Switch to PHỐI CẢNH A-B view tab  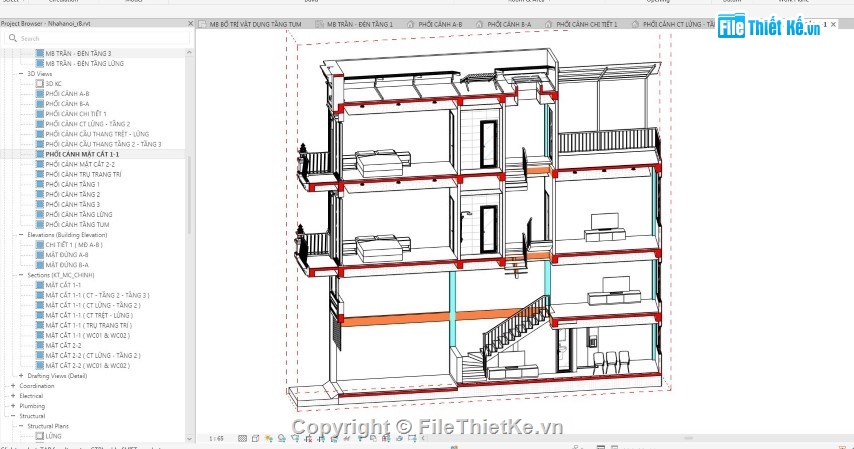(x=435, y=24)
